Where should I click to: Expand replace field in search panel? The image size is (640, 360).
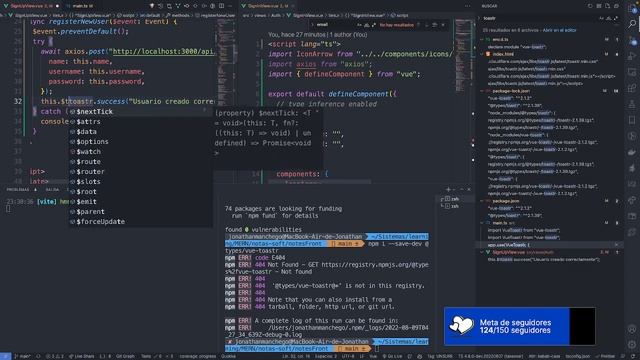[479, 18]
